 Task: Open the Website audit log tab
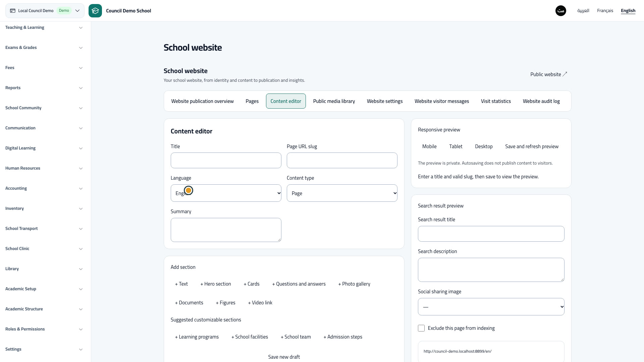[x=541, y=101]
